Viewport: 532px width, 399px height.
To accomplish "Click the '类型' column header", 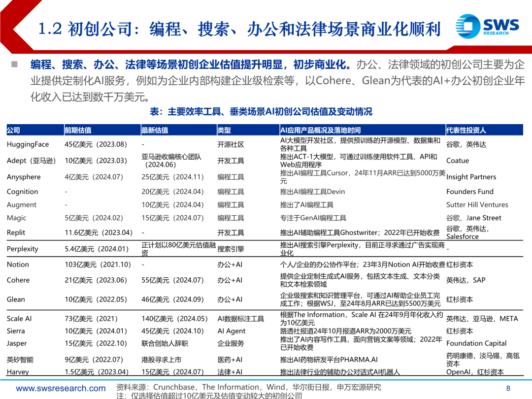I will (x=224, y=130).
